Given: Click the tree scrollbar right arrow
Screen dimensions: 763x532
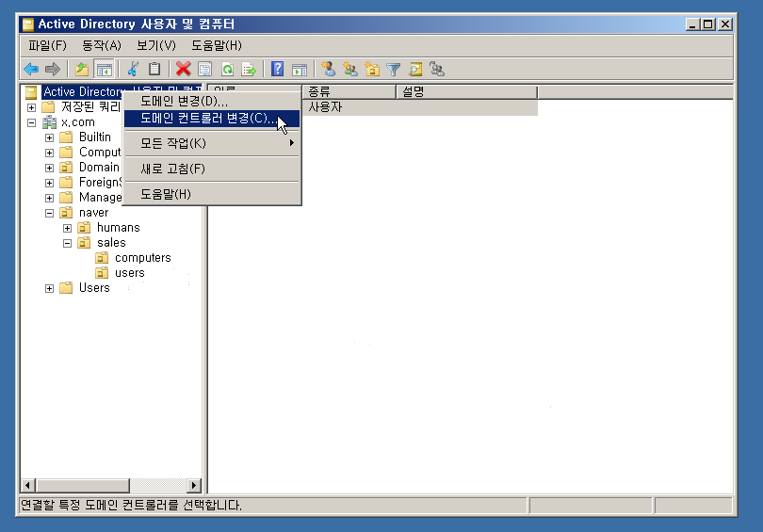Looking at the screenshot, I should 194,485.
